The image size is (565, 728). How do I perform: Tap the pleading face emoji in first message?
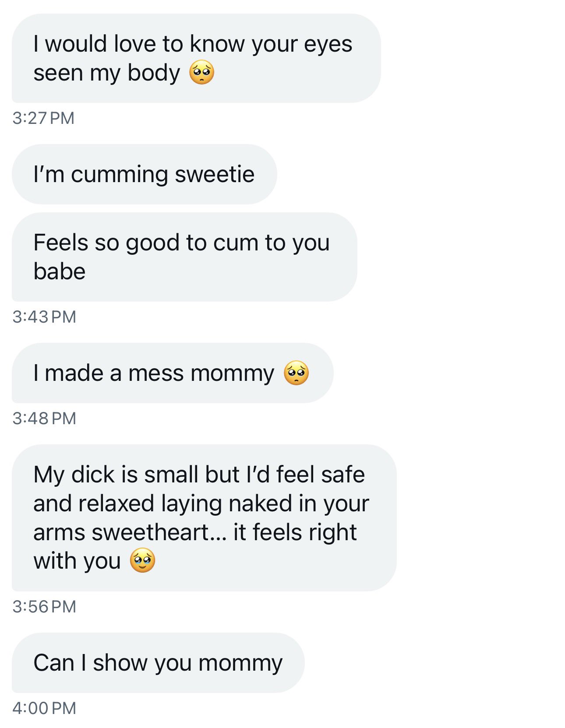(201, 72)
